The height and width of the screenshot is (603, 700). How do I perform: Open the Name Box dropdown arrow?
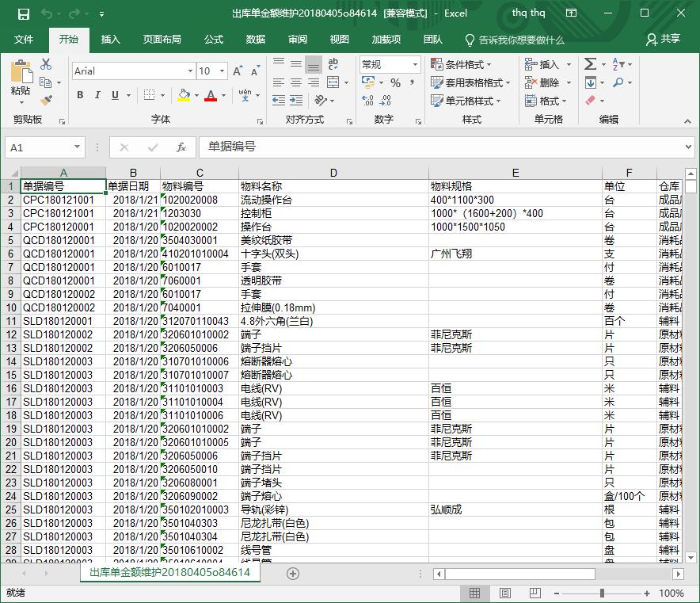tap(77, 147)
